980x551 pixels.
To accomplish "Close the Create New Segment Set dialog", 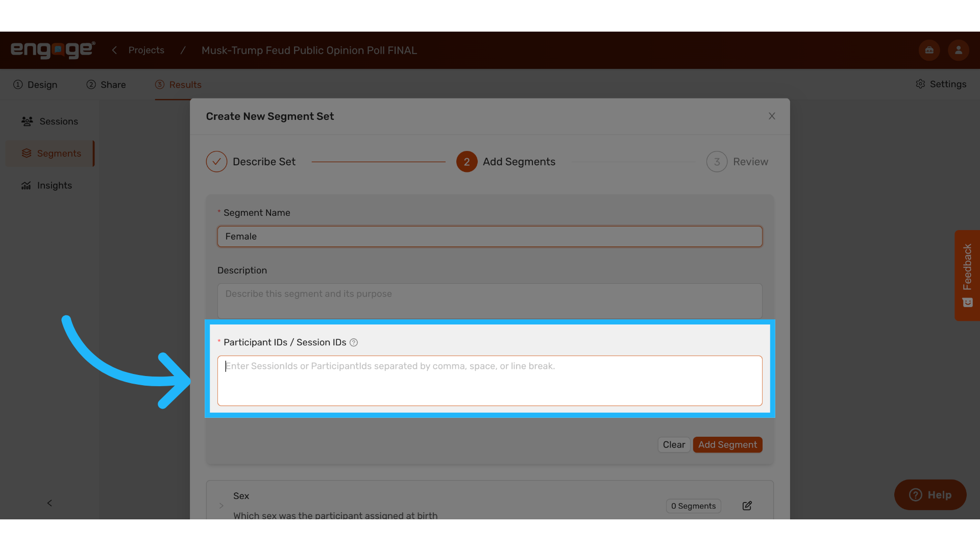I will pos(772,116).
